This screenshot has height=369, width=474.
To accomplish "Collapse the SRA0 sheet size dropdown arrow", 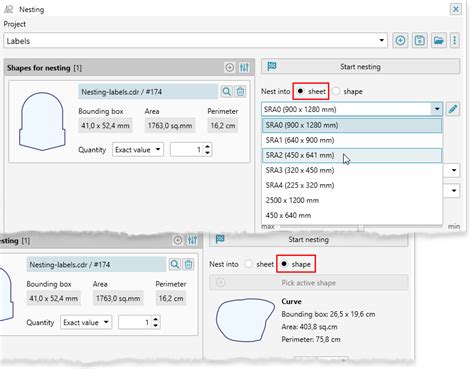I will click(436, 109).
